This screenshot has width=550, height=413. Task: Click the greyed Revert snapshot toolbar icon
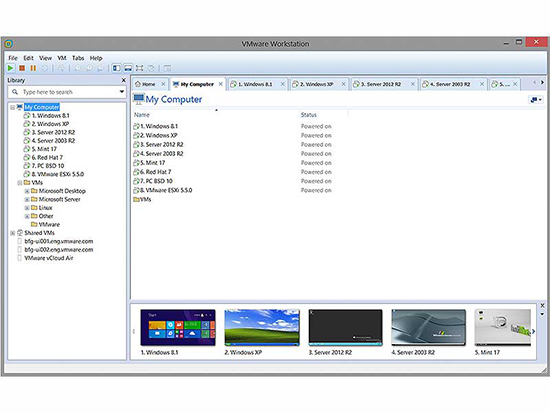point(89,68)
